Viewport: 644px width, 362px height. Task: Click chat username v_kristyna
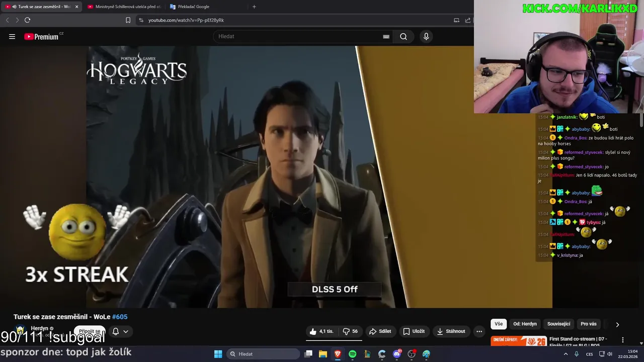tap(568, 255)
